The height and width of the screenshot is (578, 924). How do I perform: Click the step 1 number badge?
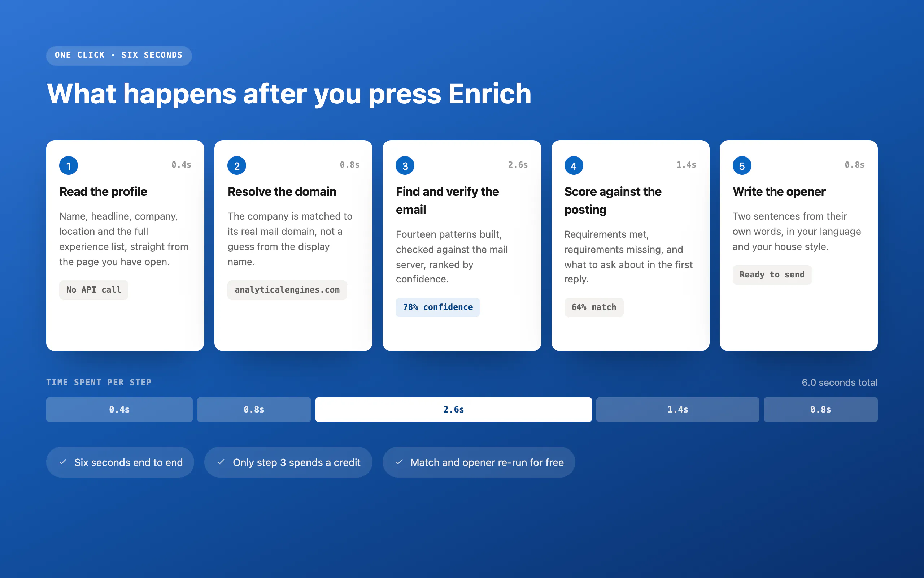click(x=69, y=165)
